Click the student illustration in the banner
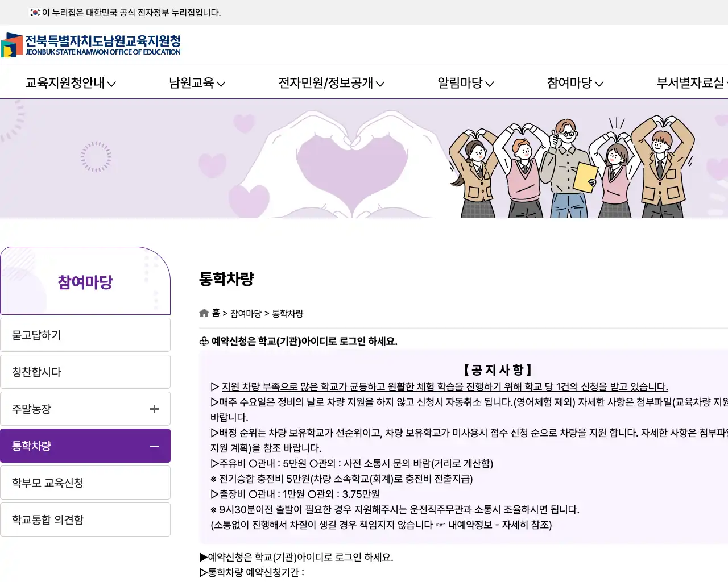 click(569, 165)
